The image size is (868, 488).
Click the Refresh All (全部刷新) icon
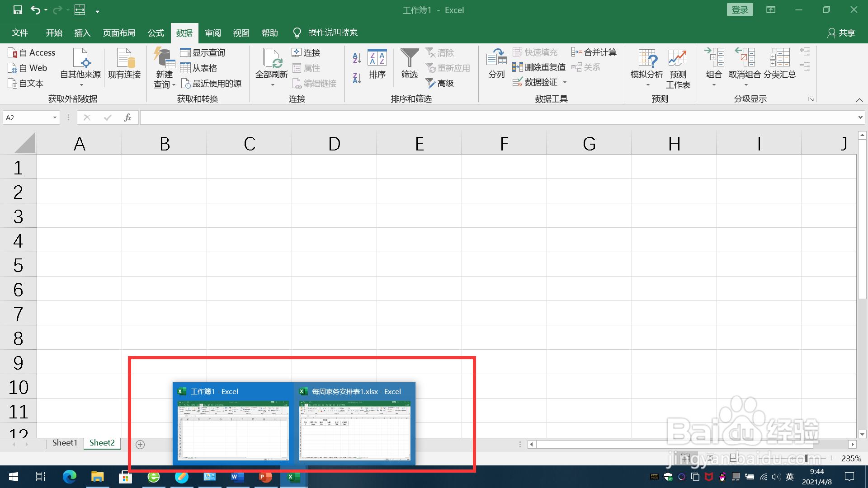click(x=272, y=59)
